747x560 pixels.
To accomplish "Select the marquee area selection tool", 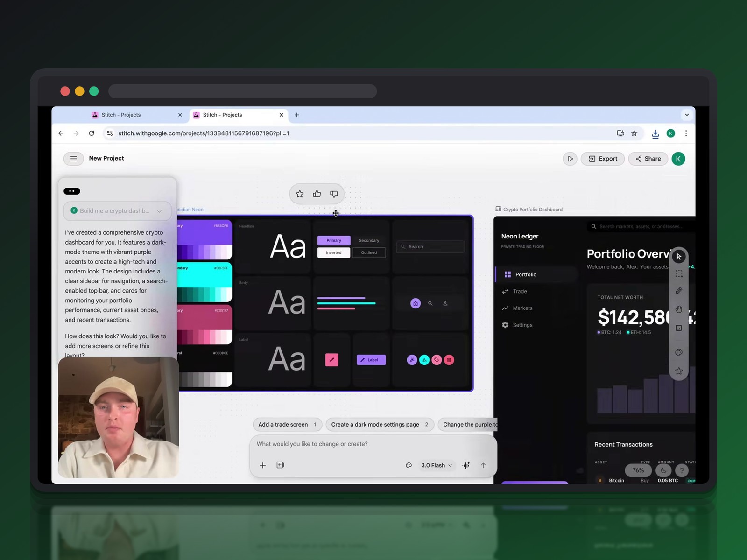I will 679,273.
